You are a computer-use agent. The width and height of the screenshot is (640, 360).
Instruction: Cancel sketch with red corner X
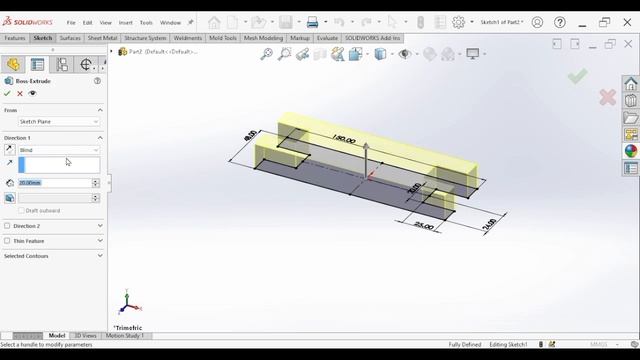tap(608, 97)
